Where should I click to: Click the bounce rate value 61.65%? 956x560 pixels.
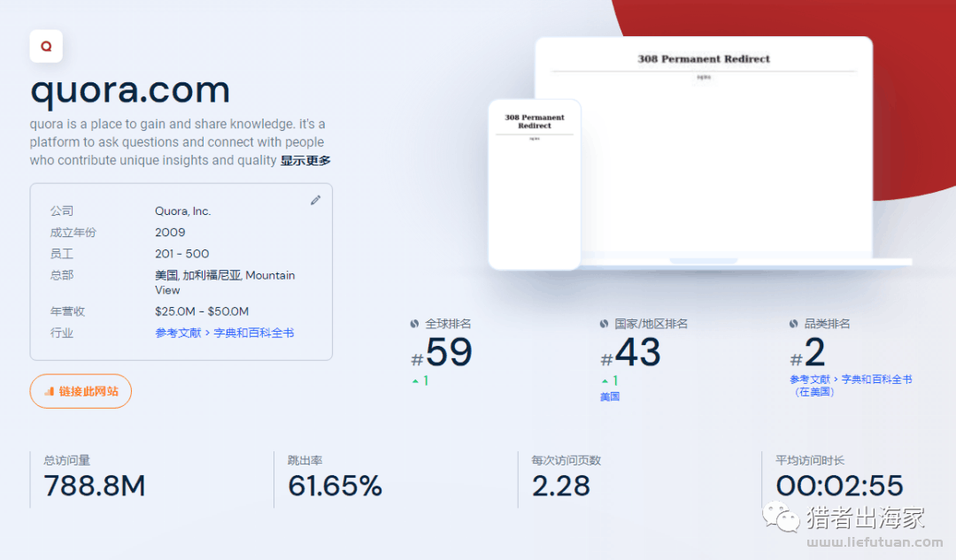pyautogui.click(x=335, y=487)
